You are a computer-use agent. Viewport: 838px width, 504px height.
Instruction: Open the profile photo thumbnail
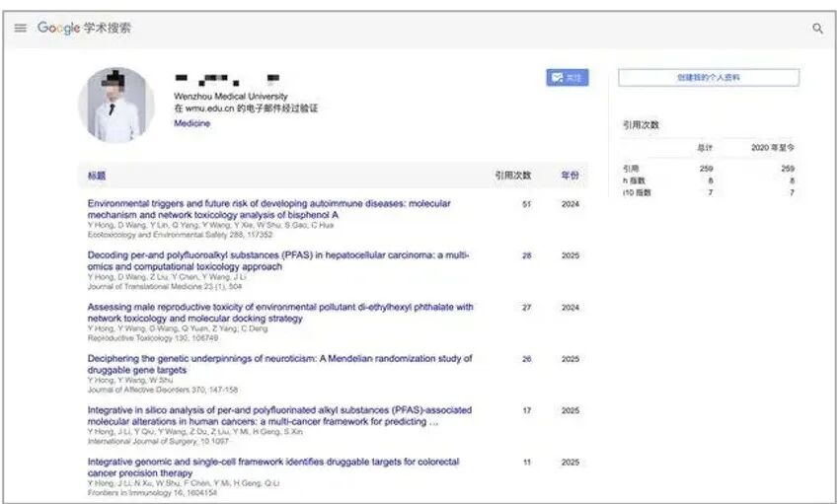(116, 105)
